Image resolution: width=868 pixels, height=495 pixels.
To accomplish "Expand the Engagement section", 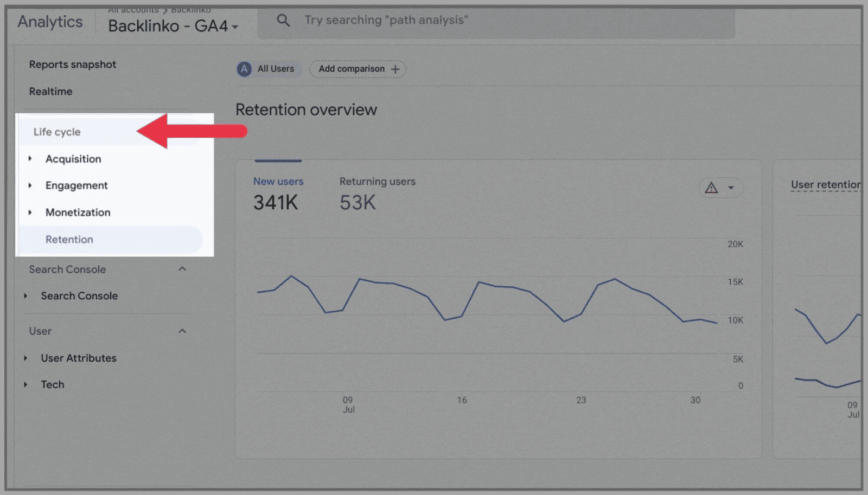I will (29, 185).
